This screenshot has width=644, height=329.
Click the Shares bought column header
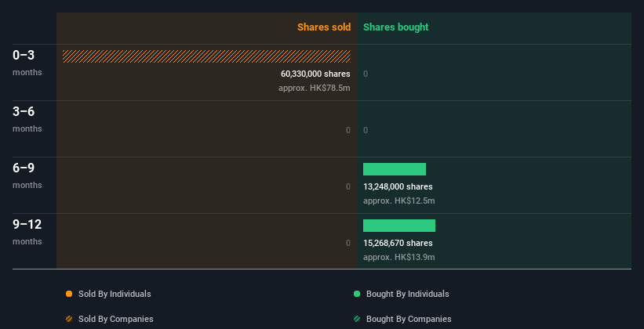pyautogui.click(x=395, y=27)
